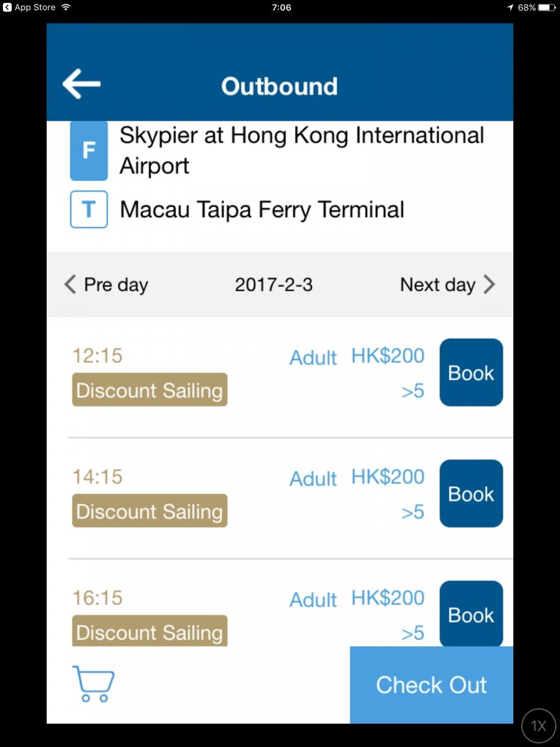Tap the battery indicator in status bar

point(547,8)
